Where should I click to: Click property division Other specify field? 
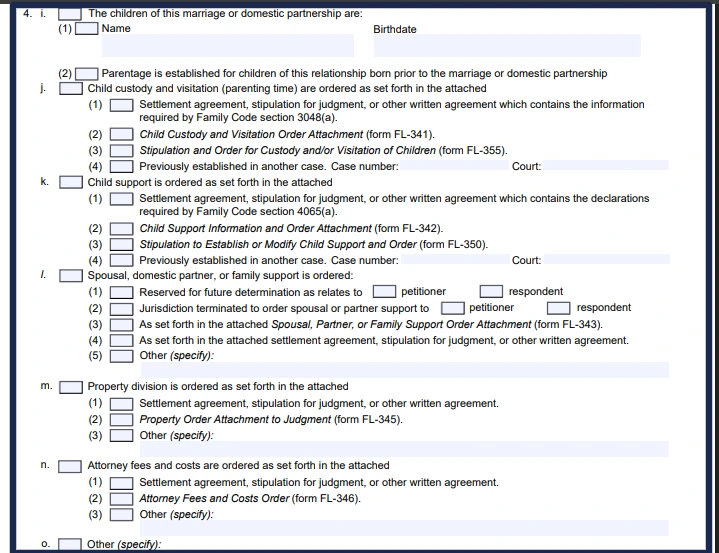click(405, 449)
